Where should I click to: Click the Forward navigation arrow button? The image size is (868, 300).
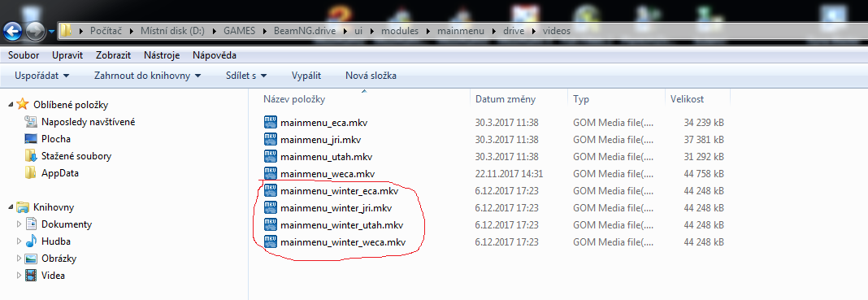click(x=35, y=31)
